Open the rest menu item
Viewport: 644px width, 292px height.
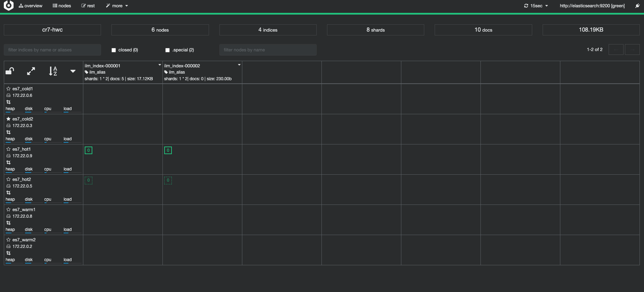pyautogui.click(x=88, y=6)
